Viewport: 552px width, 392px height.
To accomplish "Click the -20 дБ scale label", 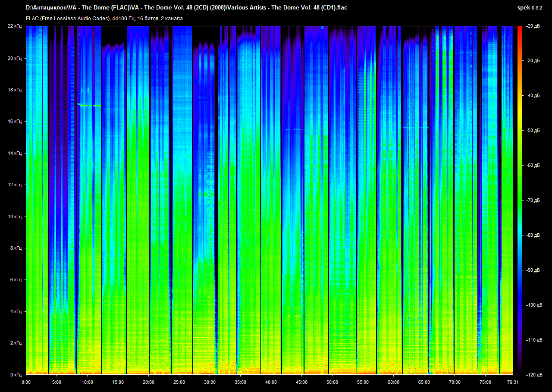I will tap(532, 26).
